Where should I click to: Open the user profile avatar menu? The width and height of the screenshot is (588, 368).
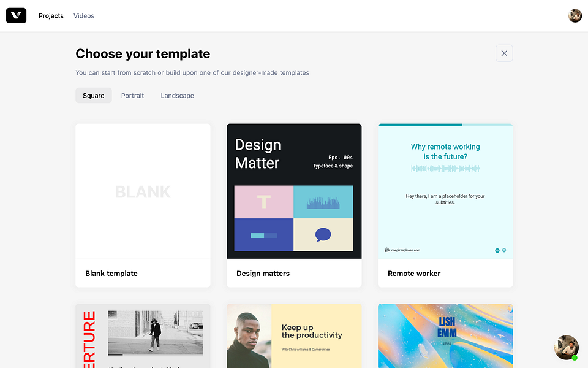pyautogui.click(x=575, y=16)
